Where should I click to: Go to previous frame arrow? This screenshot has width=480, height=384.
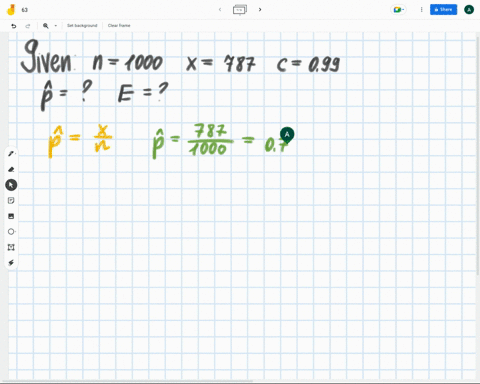pyautogui.click(x=220, y=10)
